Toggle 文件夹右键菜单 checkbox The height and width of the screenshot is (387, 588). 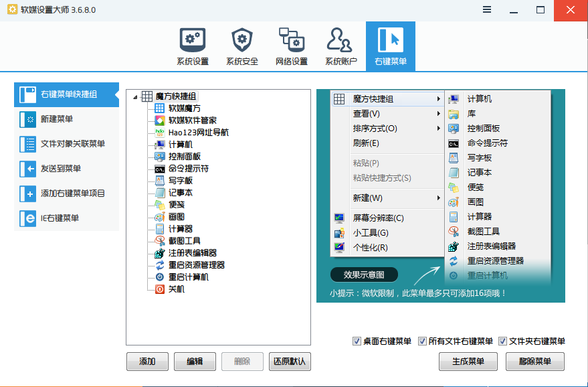coord(502,341)
